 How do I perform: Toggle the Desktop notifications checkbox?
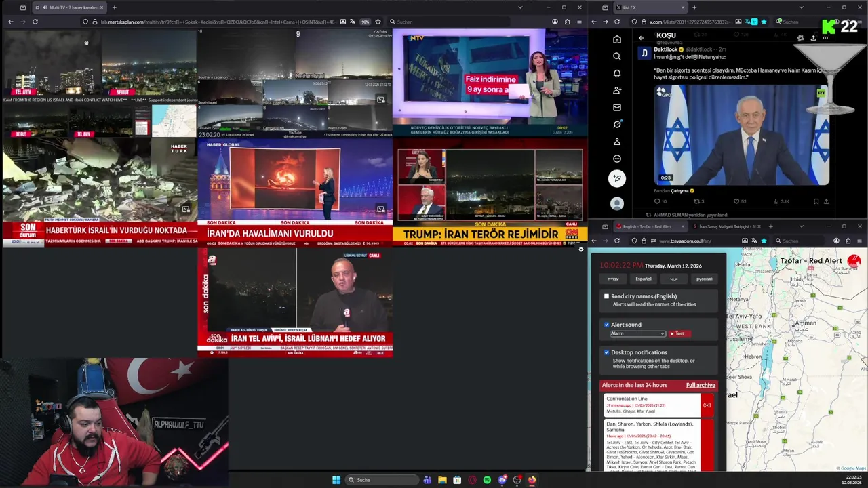coord(606,352)
